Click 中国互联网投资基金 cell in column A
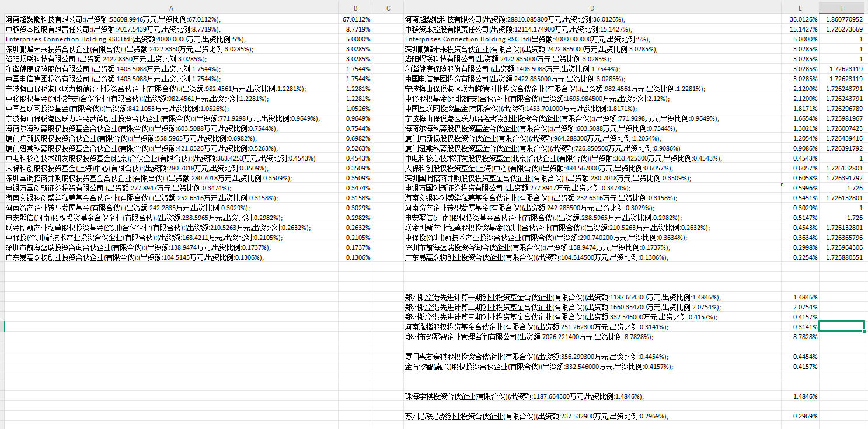The height and width of the screenshot is (429, 868). [x=171, y=109]
